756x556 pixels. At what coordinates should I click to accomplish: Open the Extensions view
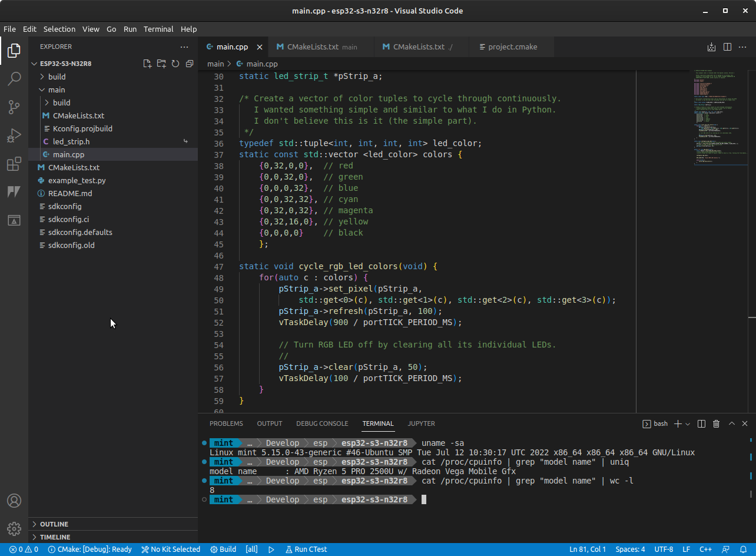click(14, 164)
